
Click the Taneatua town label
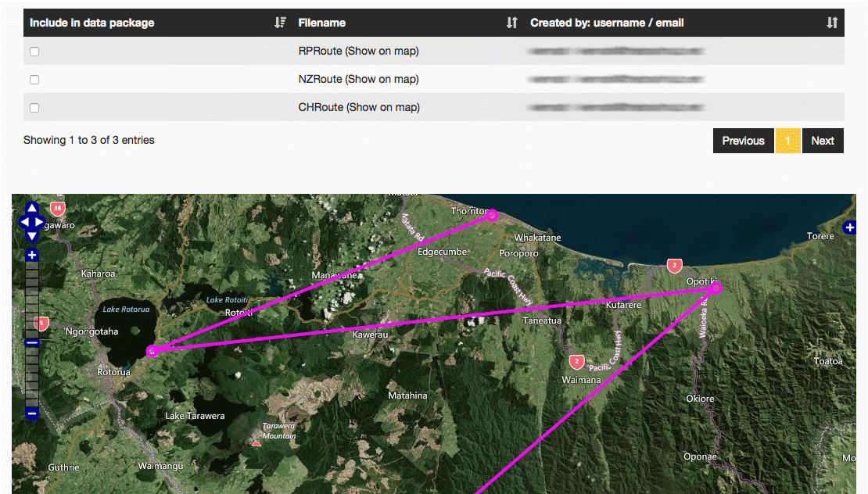click(542, 320)
